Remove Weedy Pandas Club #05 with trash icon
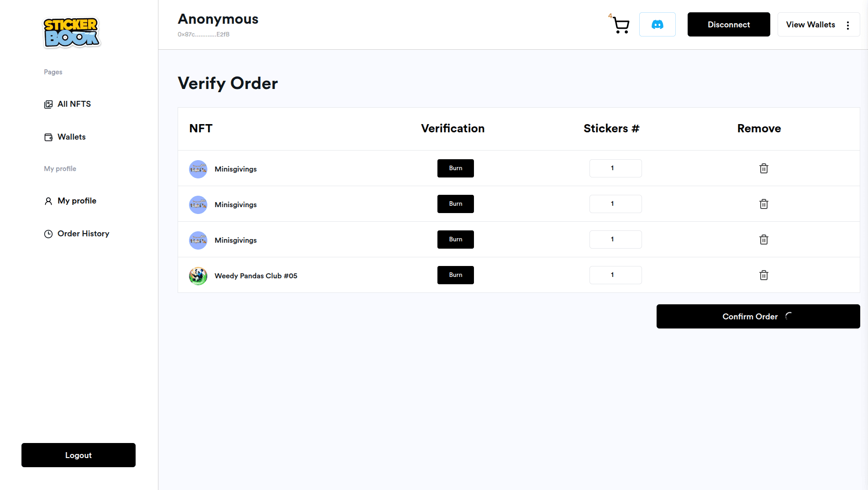This screenshot has height=490, width=868. [763, 275]
